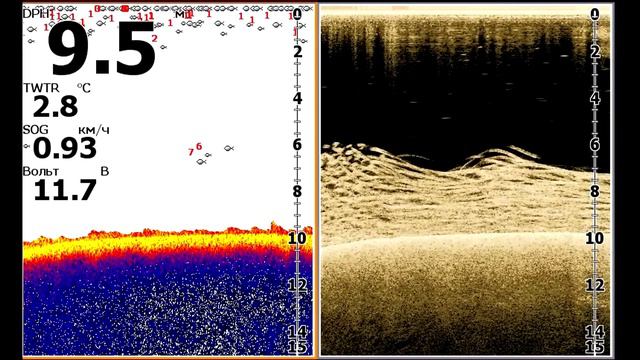Click the red fish depth label 2

[154, 39]
